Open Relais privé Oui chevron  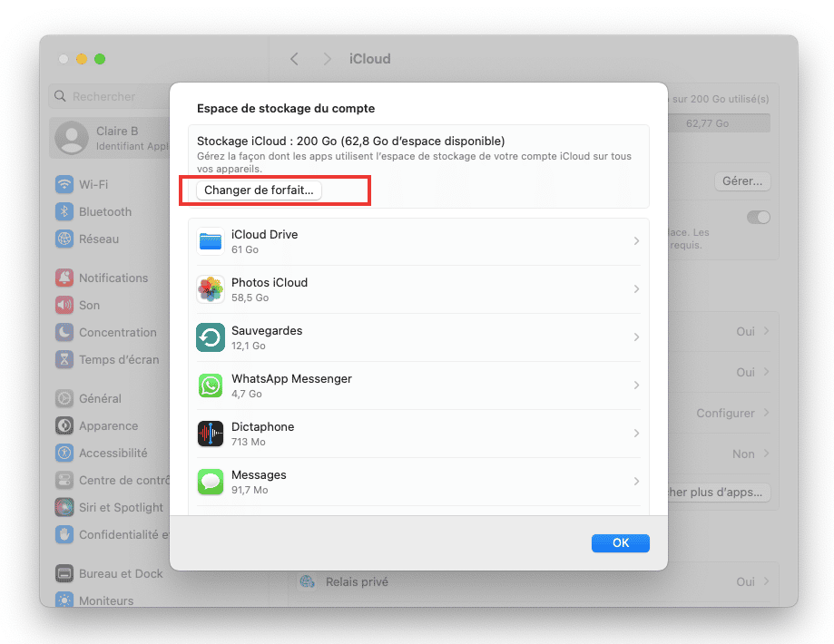[767, 581]
